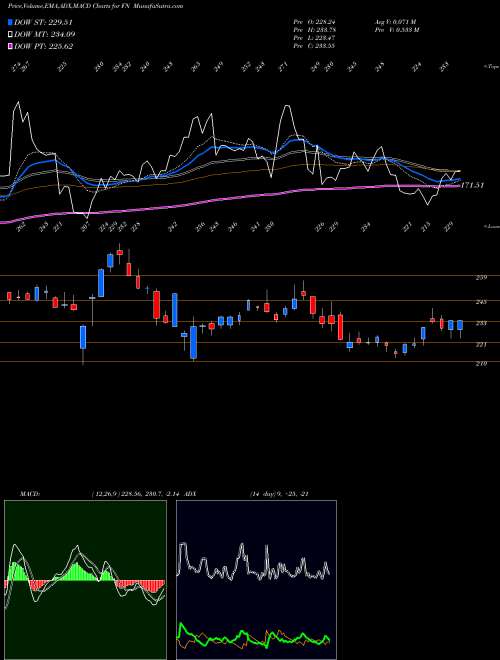Select the 'DOW MT: 234.09' legend text
The image size is (500, 660).
click(x=45, y=35)
